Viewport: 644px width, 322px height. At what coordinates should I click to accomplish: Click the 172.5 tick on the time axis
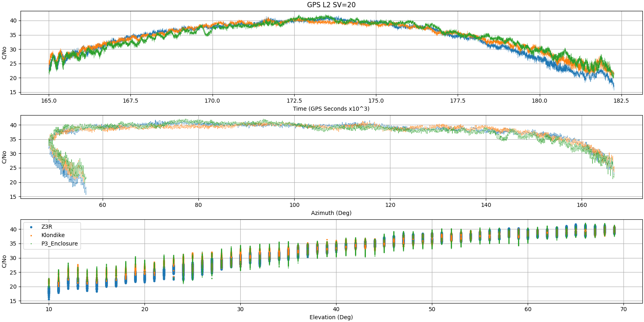click(x=294, y=101)
